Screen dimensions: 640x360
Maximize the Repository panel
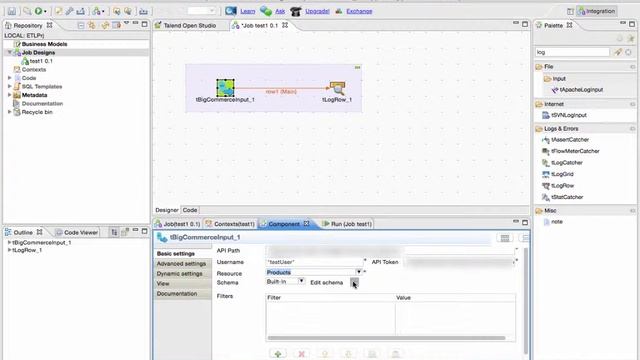tap(144, 24)
